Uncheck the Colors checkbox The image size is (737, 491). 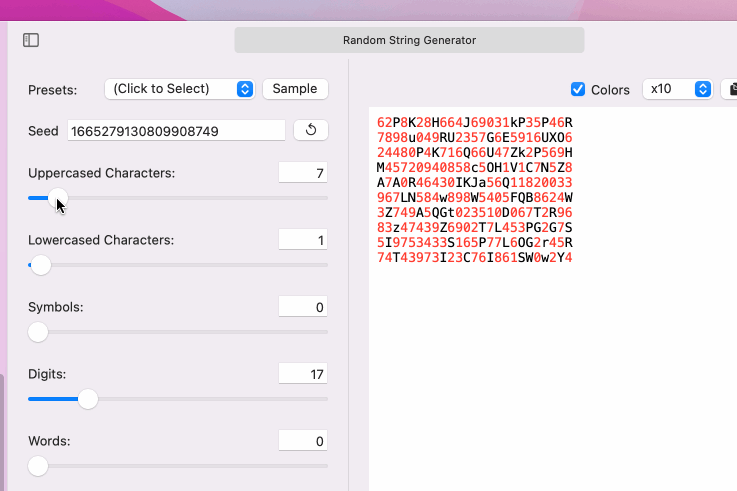pyautogui.click(x=578, y=89)
